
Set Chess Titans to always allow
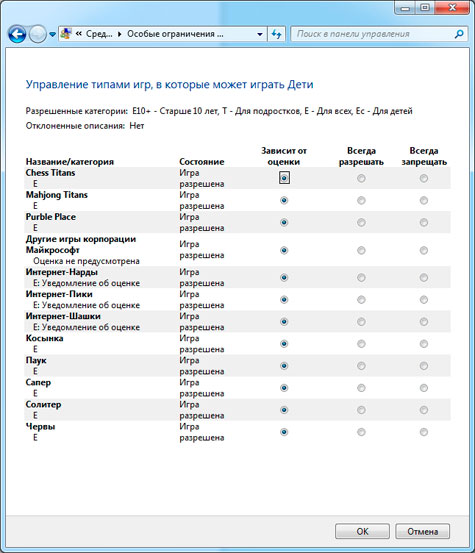(361, 178)
